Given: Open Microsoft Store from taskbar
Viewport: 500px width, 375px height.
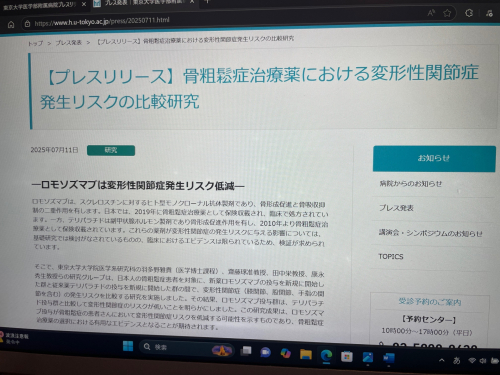Looking at the screenshot, I should point(347,356).
